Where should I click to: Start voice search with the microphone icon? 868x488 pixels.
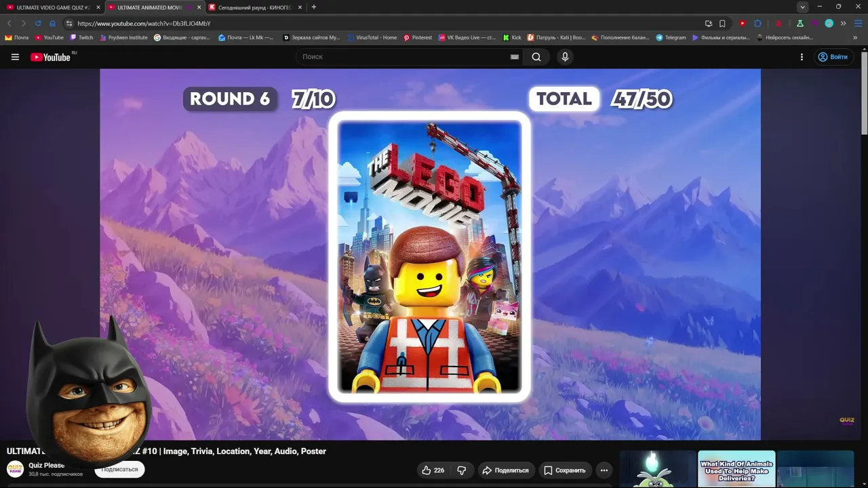(x=565, y=57)
